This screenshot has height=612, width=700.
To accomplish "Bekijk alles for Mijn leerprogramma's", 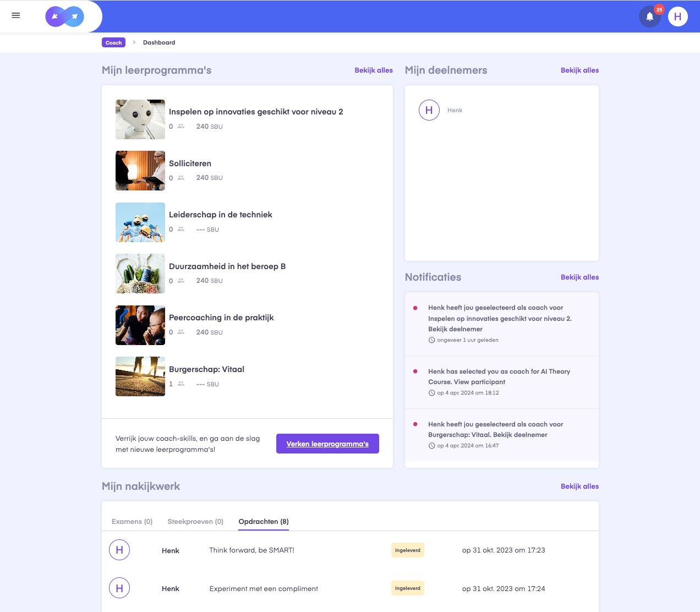I will tap(374, 70).
